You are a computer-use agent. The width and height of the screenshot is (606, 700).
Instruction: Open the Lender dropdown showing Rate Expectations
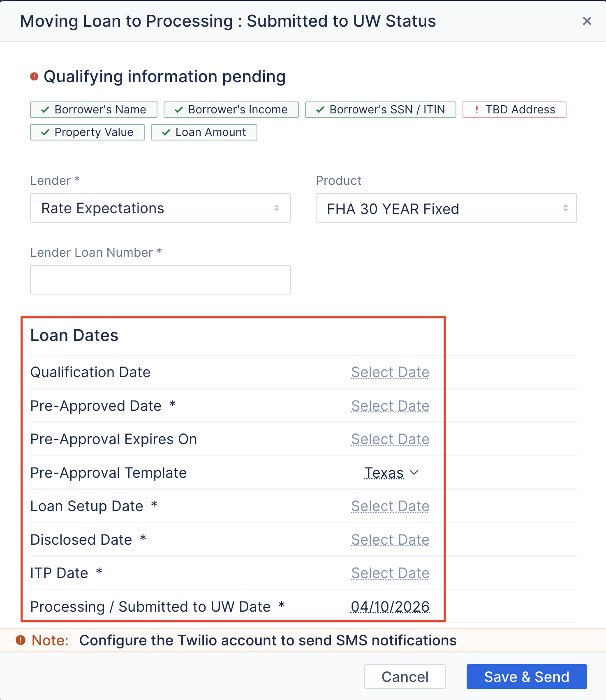pyautogui.click(x=160, y=208)
